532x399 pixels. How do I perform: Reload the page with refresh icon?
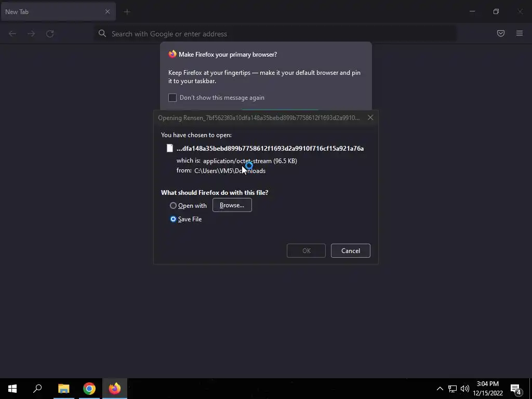(50, 34)
